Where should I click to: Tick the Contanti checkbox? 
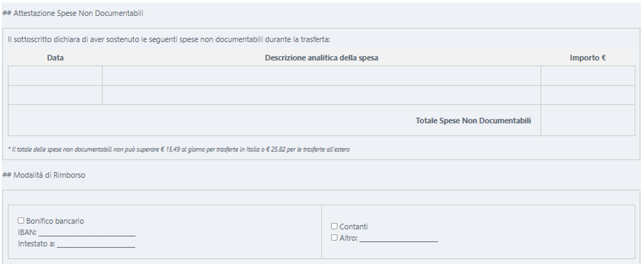334,226
